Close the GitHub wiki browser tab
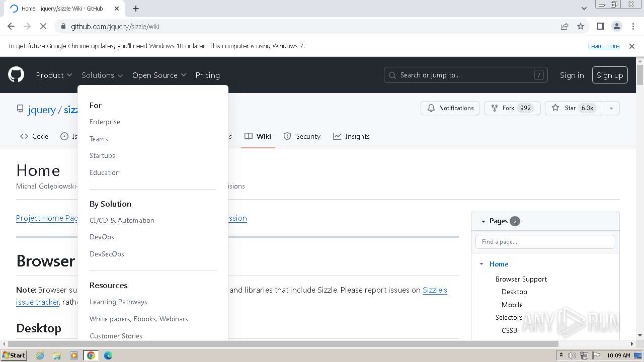This screenshot has height=362, width=644. (117, 9)
